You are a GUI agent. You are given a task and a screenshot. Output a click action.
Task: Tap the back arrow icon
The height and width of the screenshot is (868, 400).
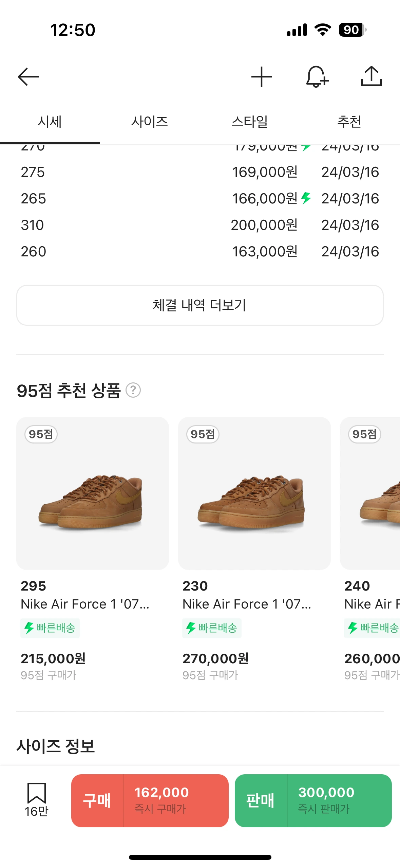(x=28, y=77)
